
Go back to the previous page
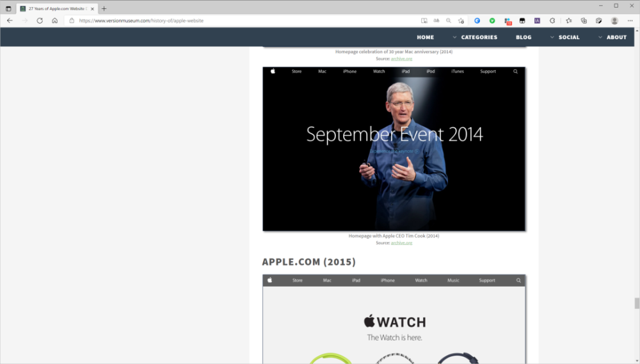[10, 20]
